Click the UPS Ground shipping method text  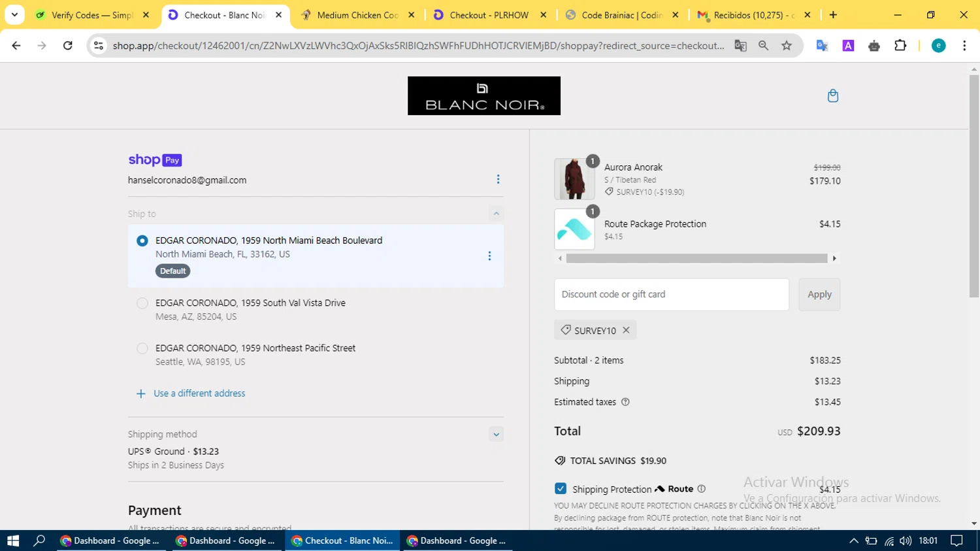point(173,452)
